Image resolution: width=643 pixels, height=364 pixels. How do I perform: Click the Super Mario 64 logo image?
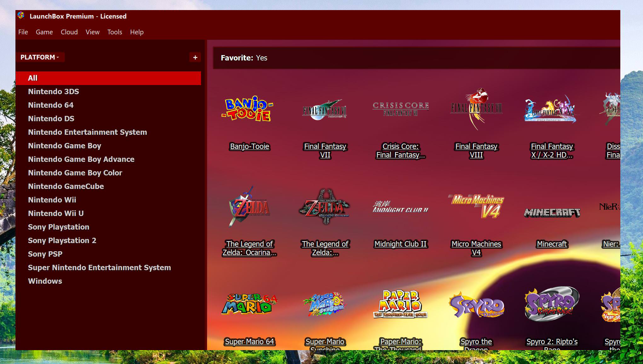tap(249, 304)
